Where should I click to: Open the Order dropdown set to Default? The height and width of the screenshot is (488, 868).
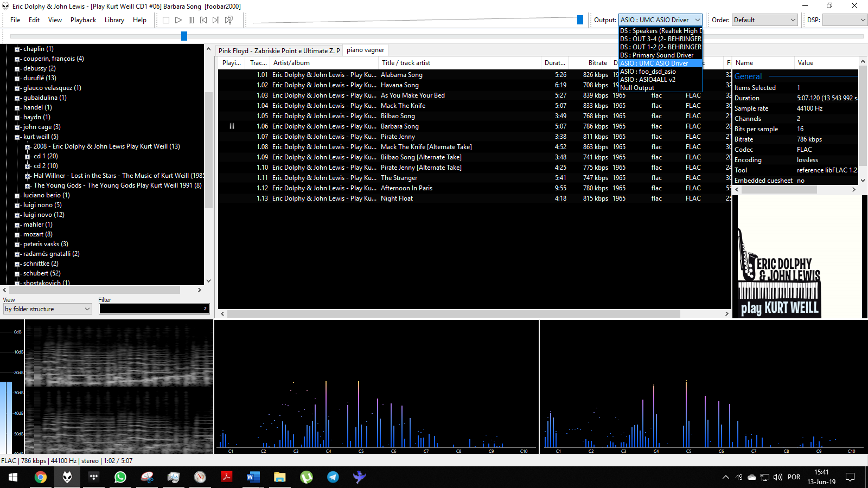coord(764,20)
